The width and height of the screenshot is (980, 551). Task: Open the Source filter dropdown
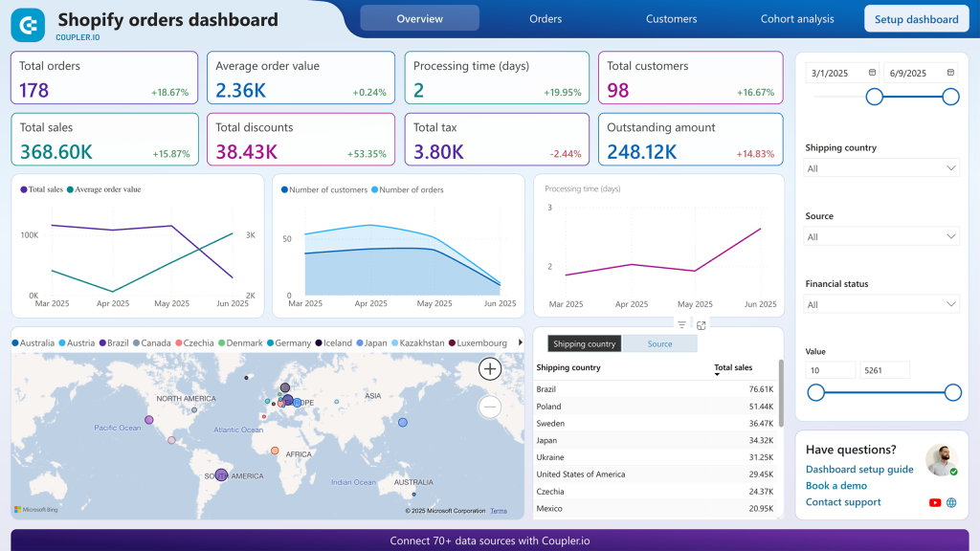click(x=881, y=235)
